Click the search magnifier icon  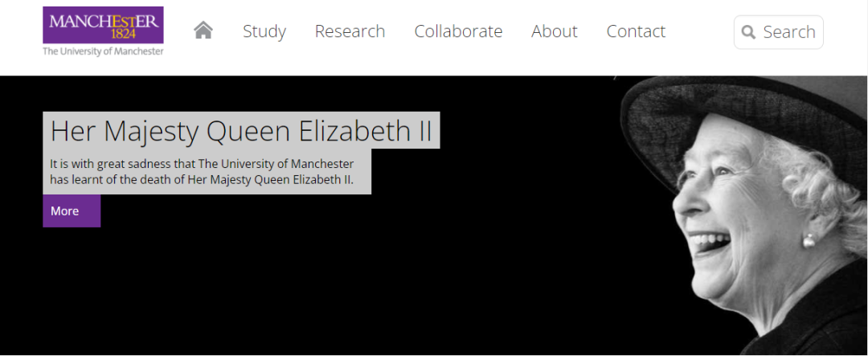[x=748, y=32]
